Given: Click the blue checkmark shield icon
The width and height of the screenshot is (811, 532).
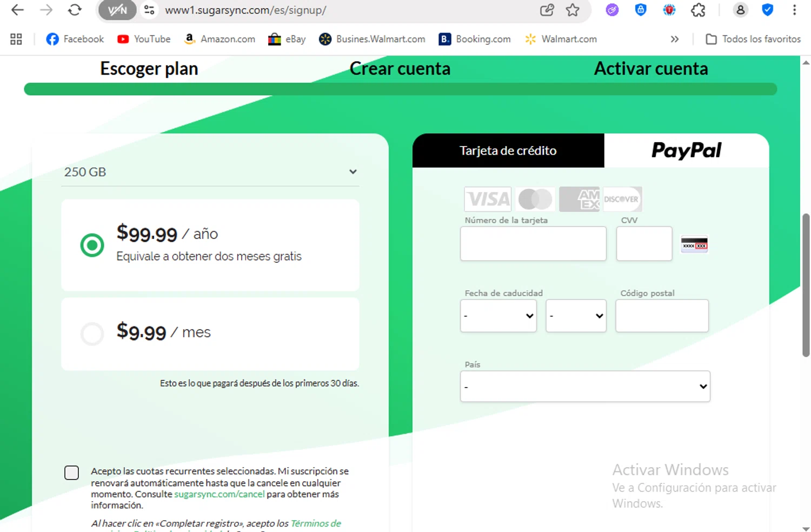Looking at the screenshot, I should point(767,10).
